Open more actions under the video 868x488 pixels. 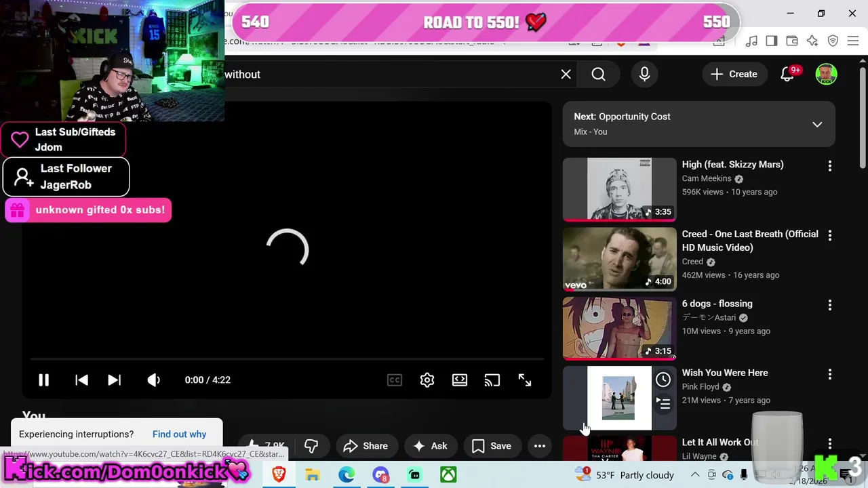click(x=540, y=446)
